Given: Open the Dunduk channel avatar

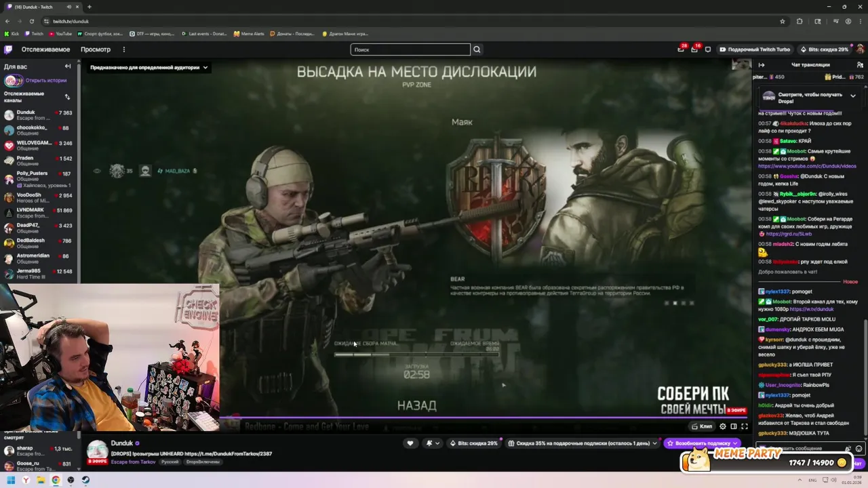Looking at the screenshot, I should click(x=98, y=450).
